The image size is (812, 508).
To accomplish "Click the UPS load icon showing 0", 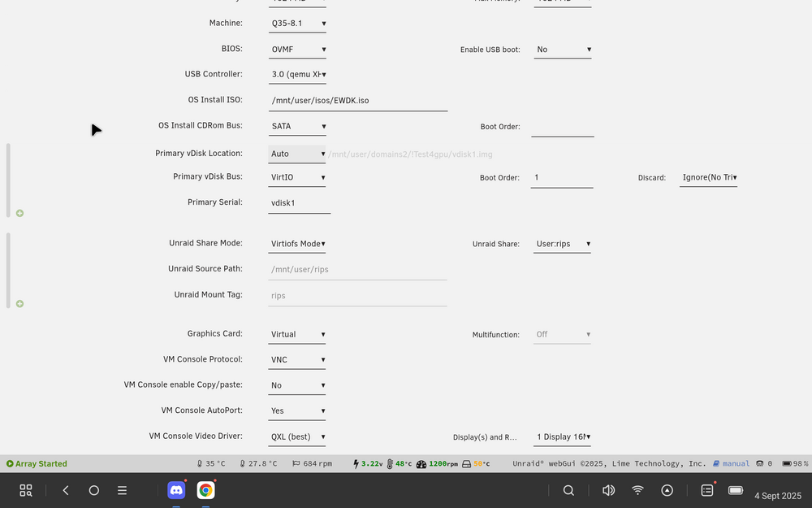I will point(764,464).
